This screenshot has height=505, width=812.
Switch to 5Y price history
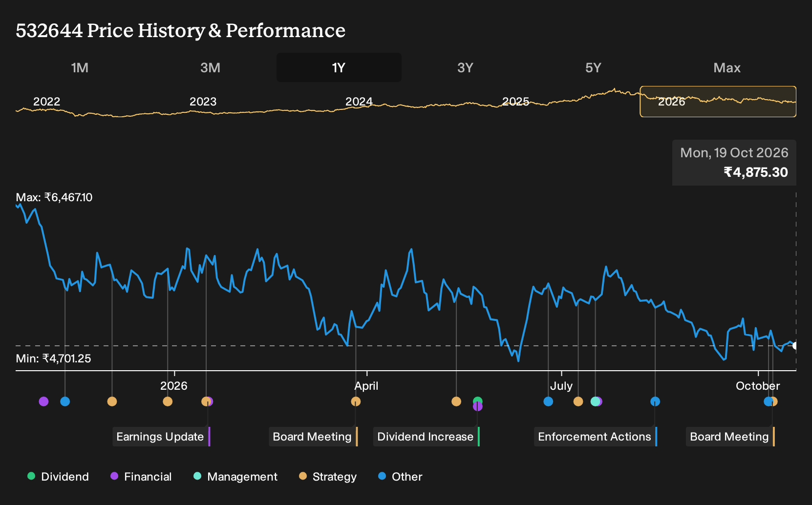tap(593, 67)
